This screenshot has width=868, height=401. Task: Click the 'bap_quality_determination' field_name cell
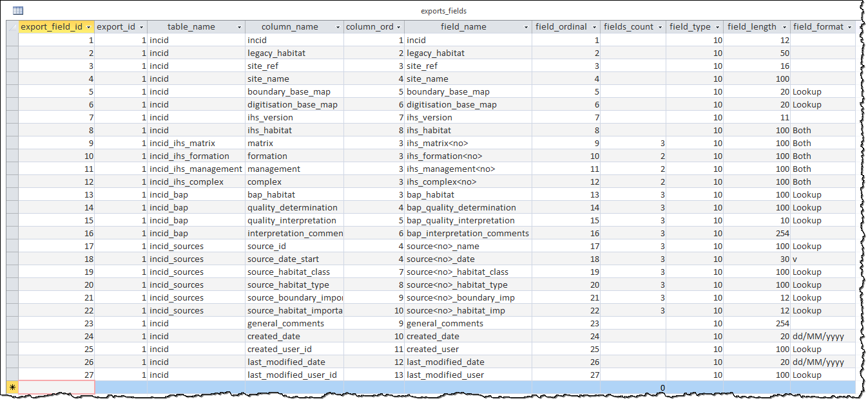click(468, 207)
